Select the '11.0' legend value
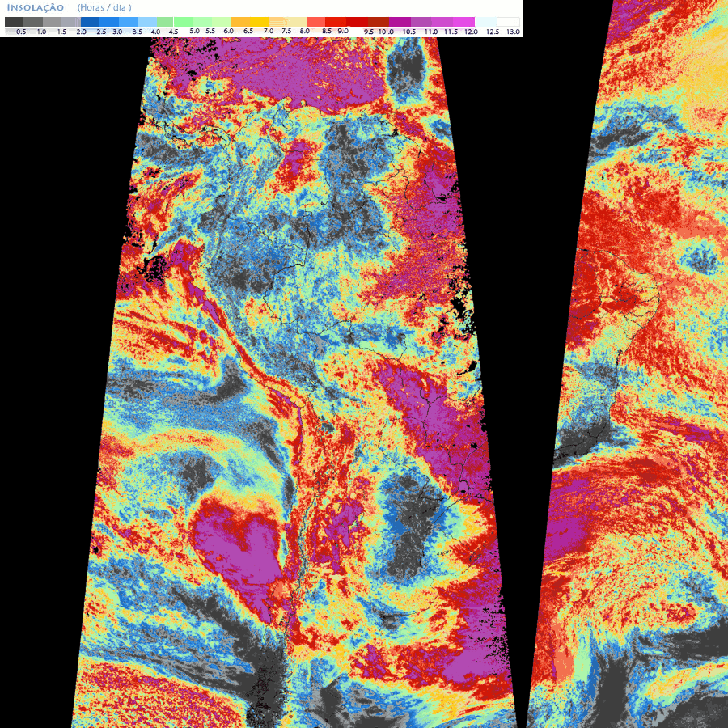 [x=431, y=32]
